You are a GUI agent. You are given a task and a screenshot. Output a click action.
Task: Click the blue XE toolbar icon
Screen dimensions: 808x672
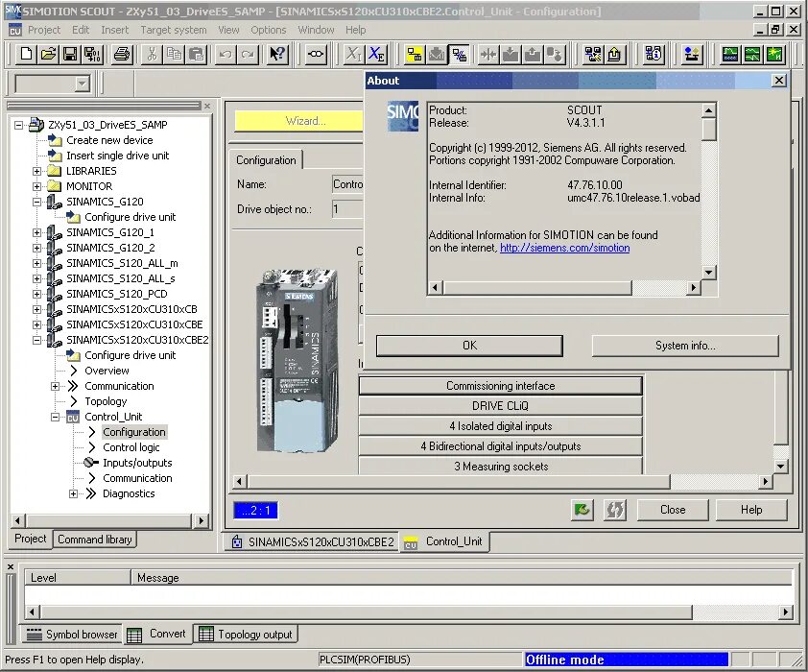click(x=377, y=54)
